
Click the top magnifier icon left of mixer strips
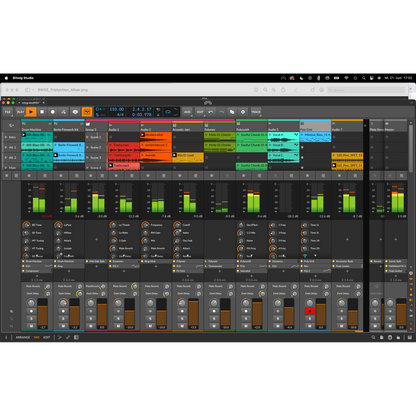(11, 311)
